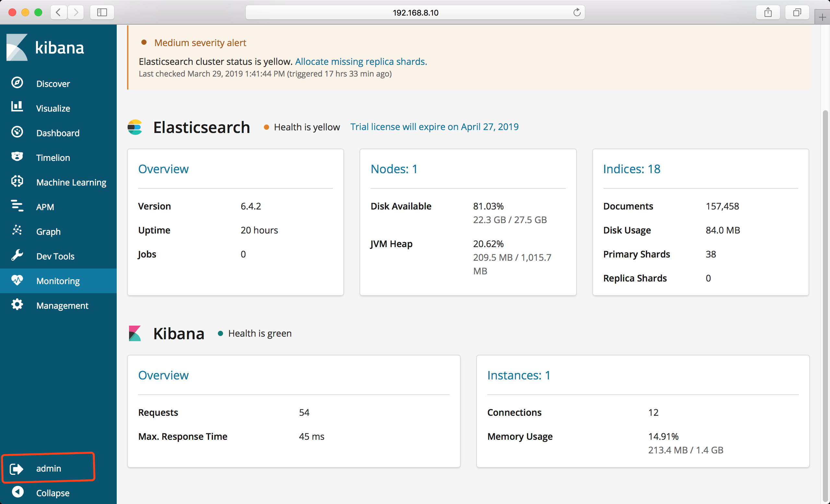Open the Trial license expiry link

434,127
